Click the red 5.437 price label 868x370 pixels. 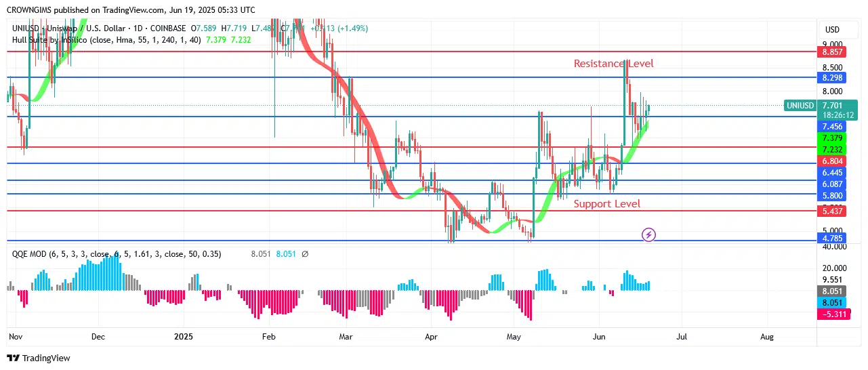click(x=832, y=211)
